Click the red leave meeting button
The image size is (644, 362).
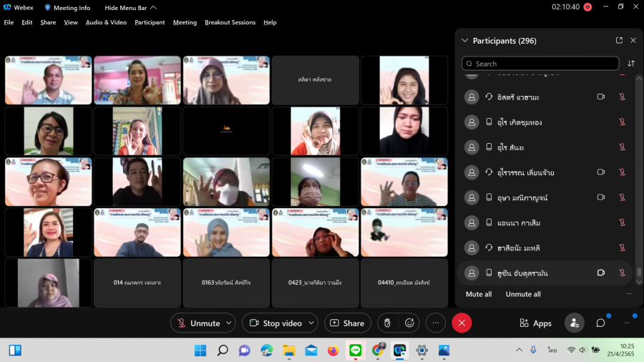tap(462, 323)
